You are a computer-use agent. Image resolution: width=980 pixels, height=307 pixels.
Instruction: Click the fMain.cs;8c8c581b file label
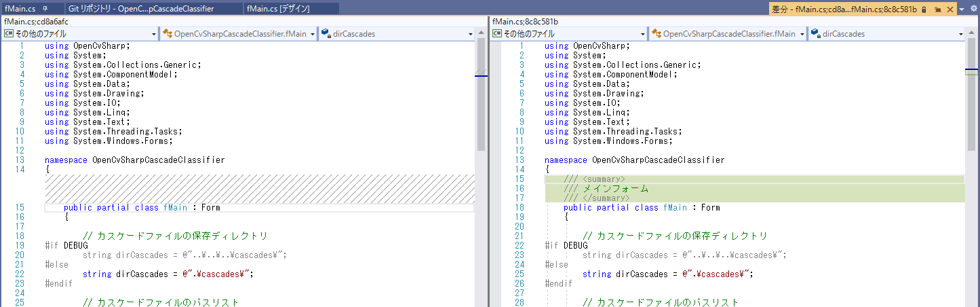(x=526, y=22)
